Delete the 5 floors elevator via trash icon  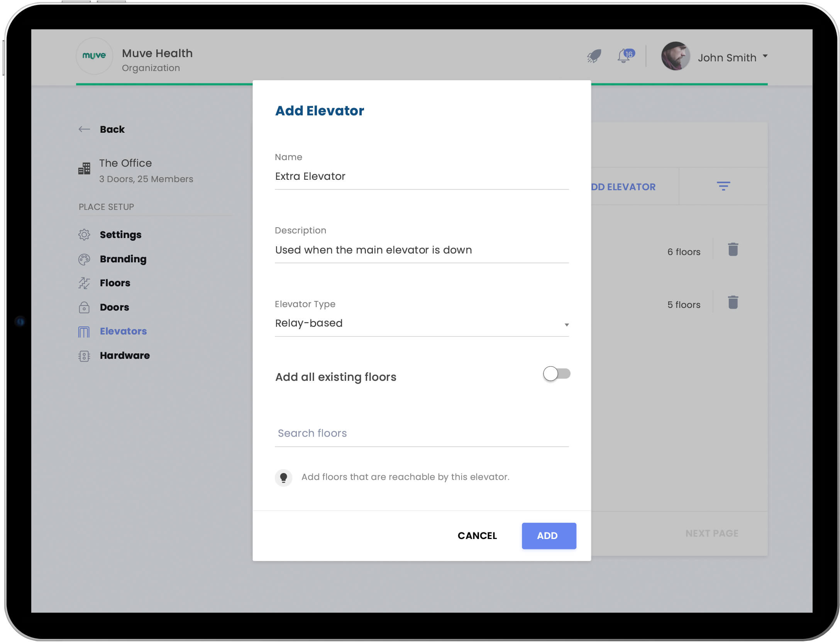[x=733, y=302]
